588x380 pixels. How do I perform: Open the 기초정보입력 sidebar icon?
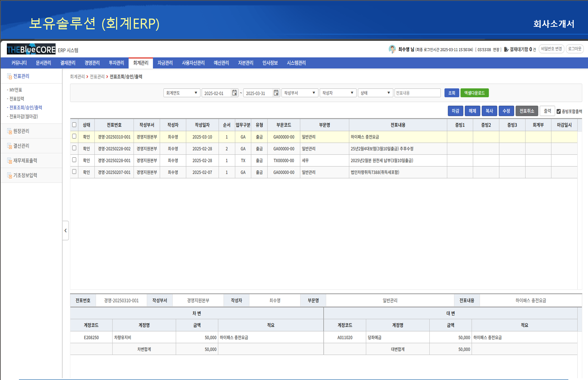point(9,175)
